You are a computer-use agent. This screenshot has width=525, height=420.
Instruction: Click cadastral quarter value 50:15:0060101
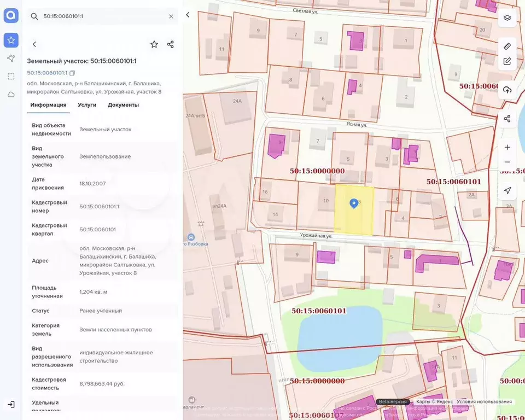pyautogui.click(x=97, y=230)
